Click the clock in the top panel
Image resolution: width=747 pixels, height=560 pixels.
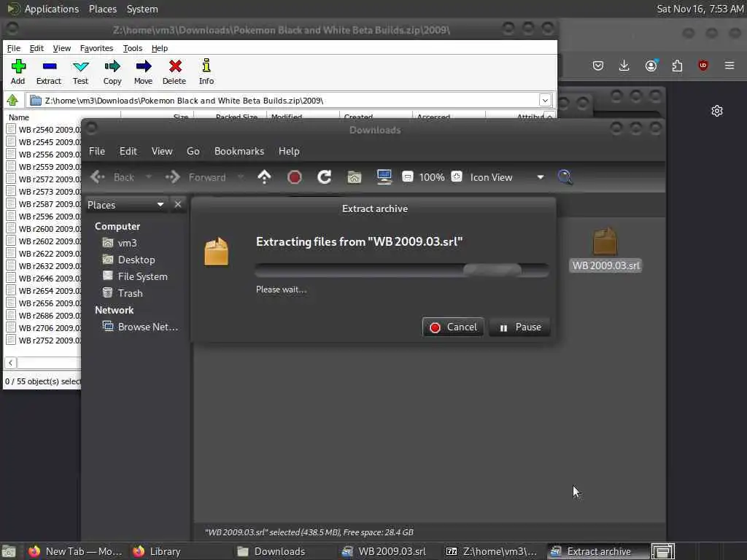[x=700, y=9]
